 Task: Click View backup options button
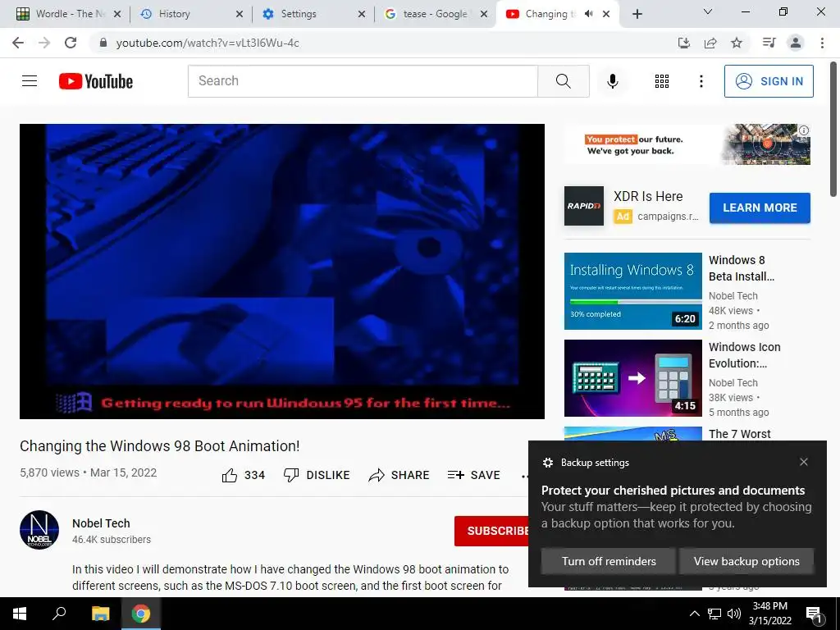click(x=746, y=561)
